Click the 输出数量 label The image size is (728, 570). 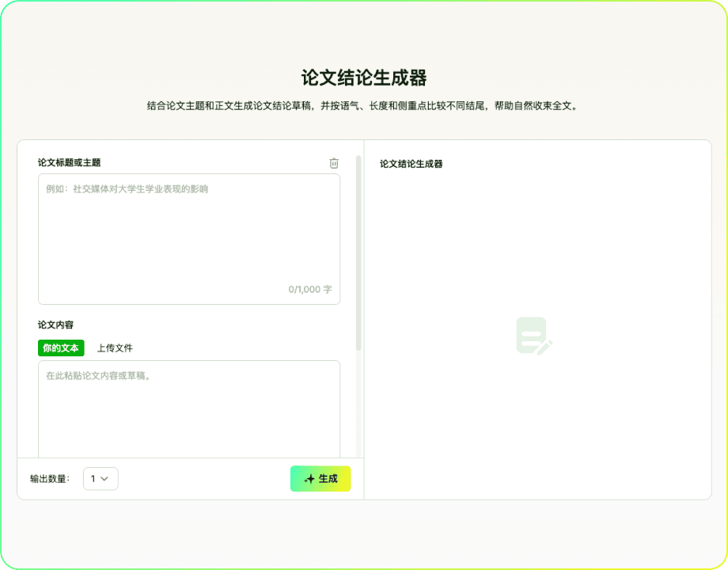click(50, 479)
